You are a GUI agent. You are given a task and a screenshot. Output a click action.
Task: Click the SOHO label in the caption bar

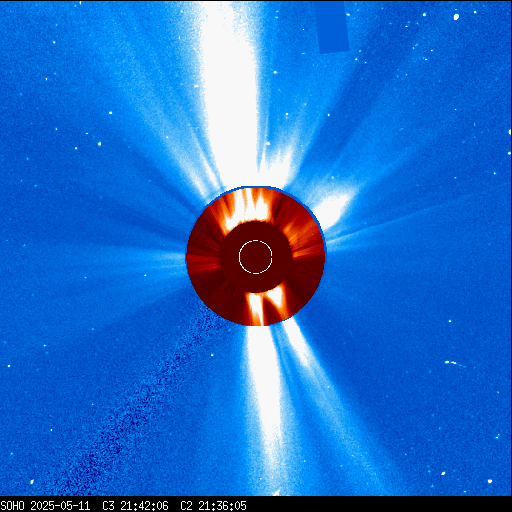pos(12,506)
